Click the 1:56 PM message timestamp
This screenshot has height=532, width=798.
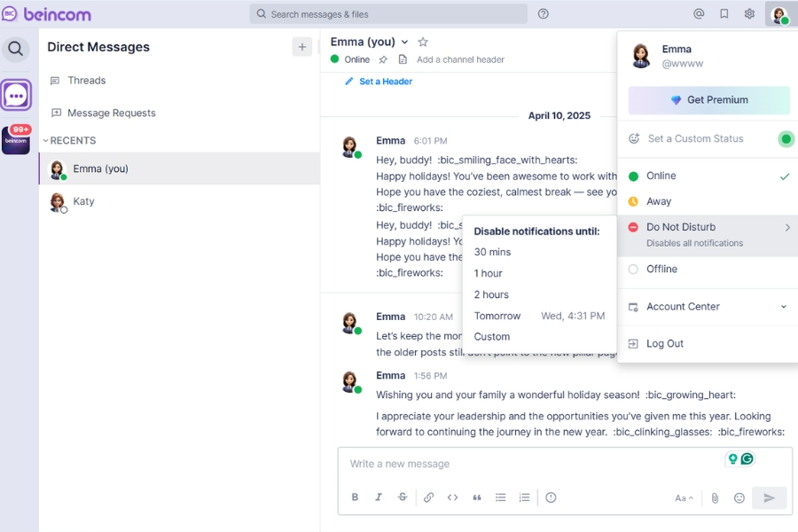tap(430, 376)
